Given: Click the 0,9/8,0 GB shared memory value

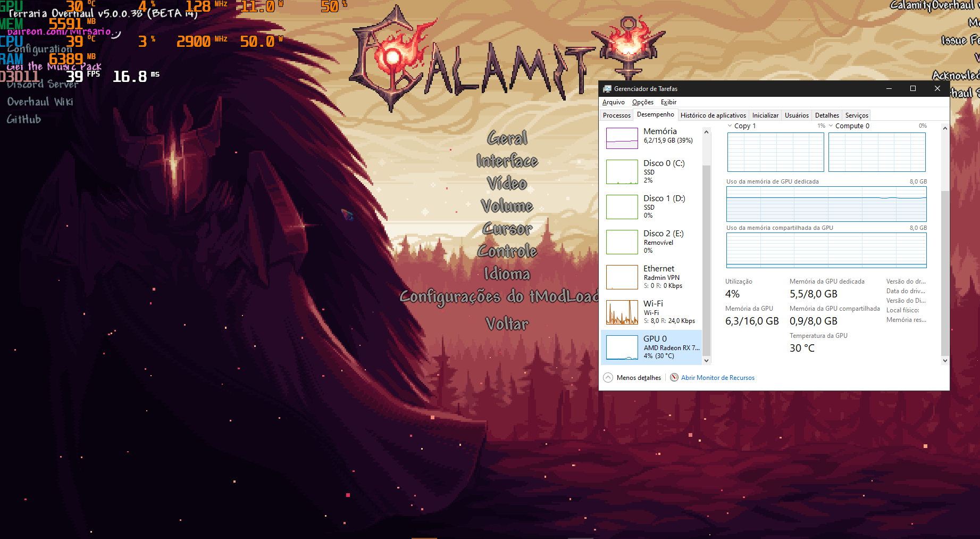Looking at the screenshot, I should pos(814,321).
